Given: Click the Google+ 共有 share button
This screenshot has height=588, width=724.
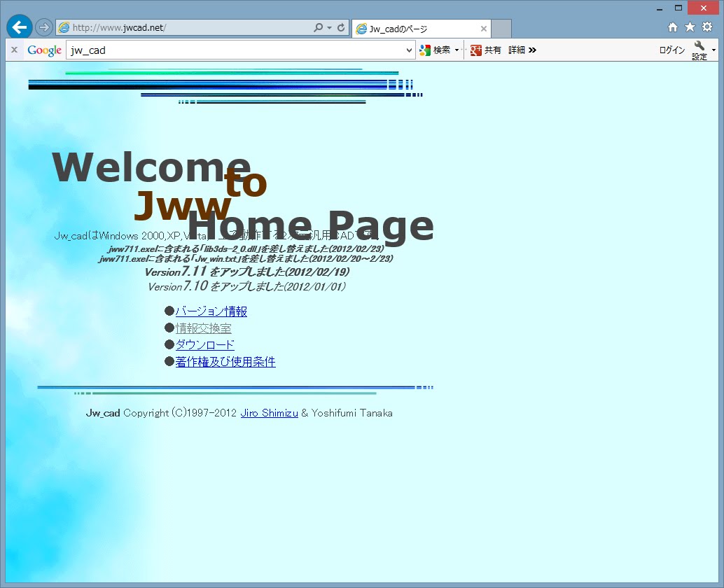Looking at the screenshot, I should [x=486, y=50].
